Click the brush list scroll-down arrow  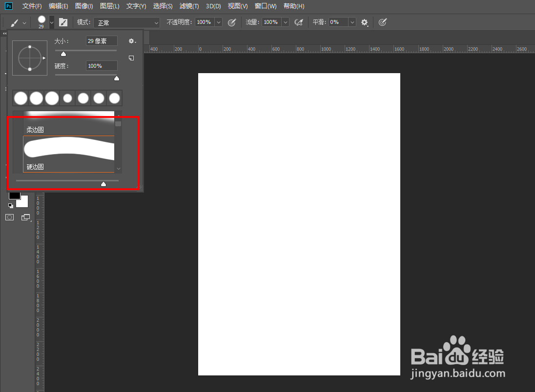(119, 168)
